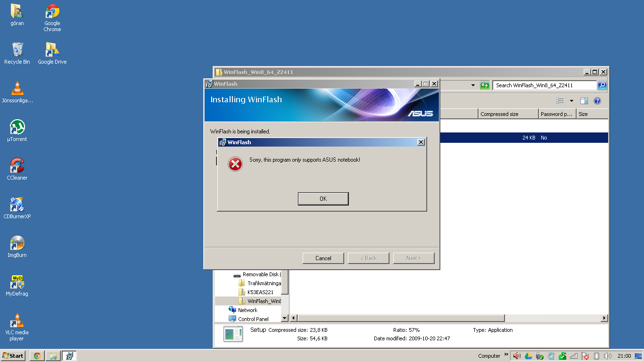Minimize the WinFlash installer window
Screen dimensions: 644x362
pos(418,84)
